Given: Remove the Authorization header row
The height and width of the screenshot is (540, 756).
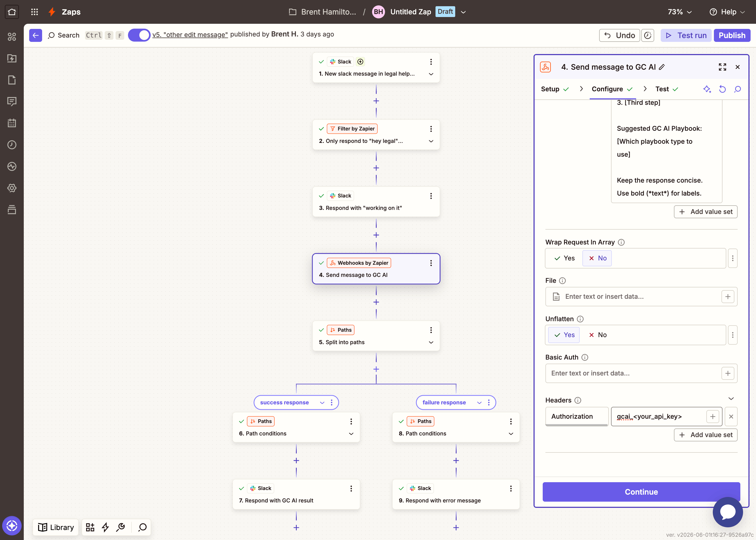Looking at the screenshot, I should (731, 417).
